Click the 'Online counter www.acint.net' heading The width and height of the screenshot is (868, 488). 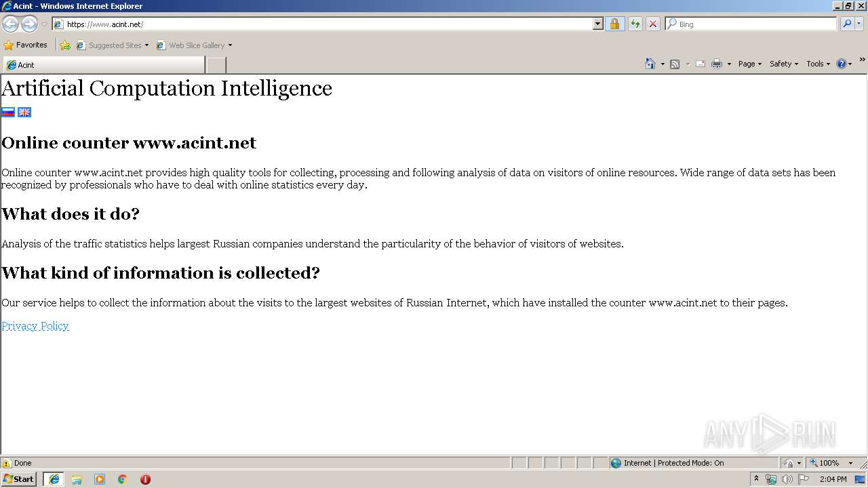129,143
